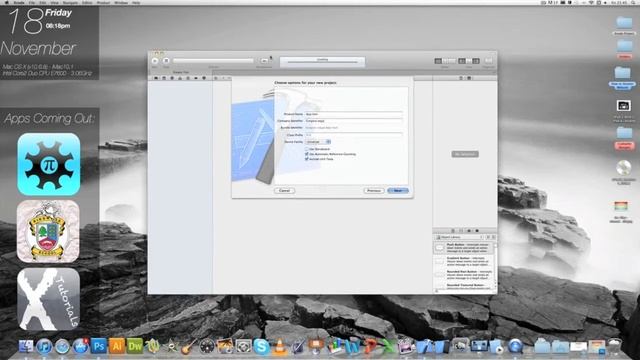
Task: Click the Run button in Xcode toolbar
Action: pyautogui.click(x=155, y=61)
